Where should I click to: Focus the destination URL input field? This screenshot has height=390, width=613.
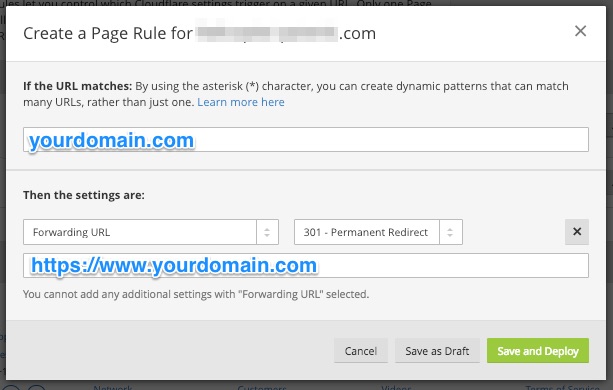pyautogui.click(x=306, y=266)
